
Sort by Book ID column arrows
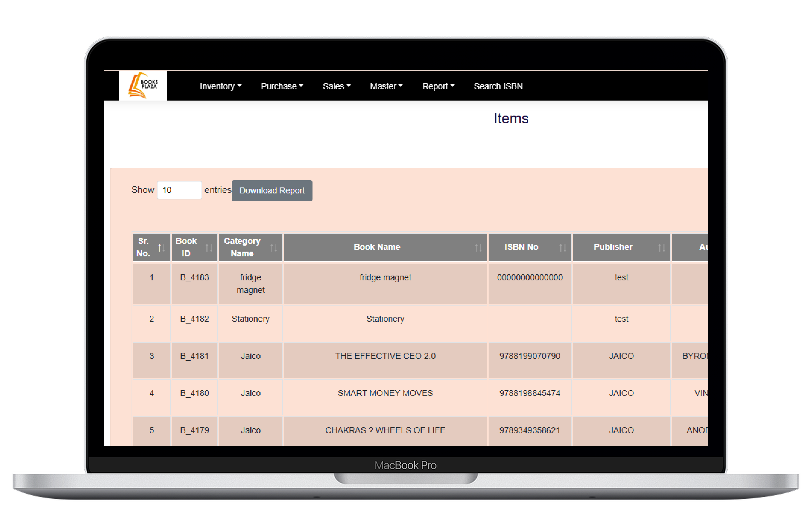pyautogui.click(x=209, y=248)
